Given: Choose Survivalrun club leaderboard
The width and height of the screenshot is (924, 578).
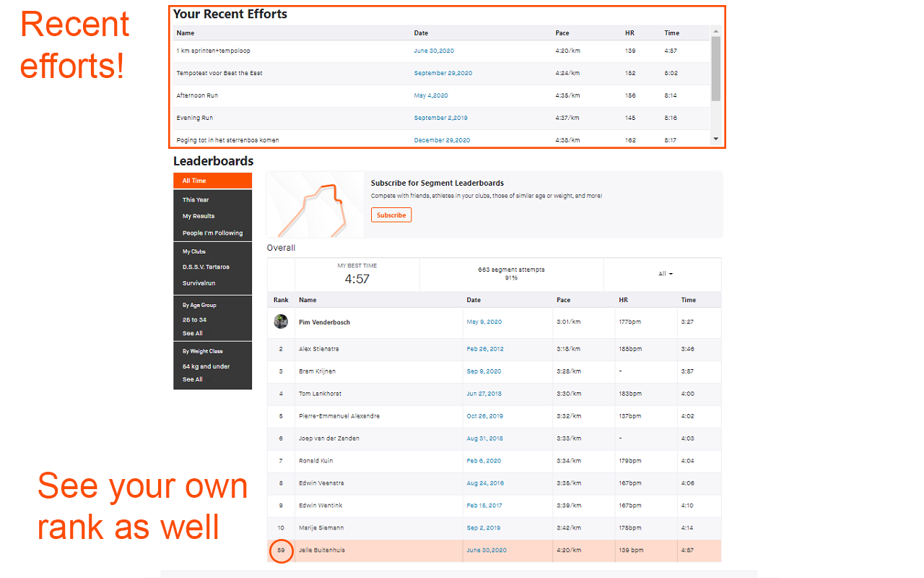Looking at the screenshot, I should (199, 283).
